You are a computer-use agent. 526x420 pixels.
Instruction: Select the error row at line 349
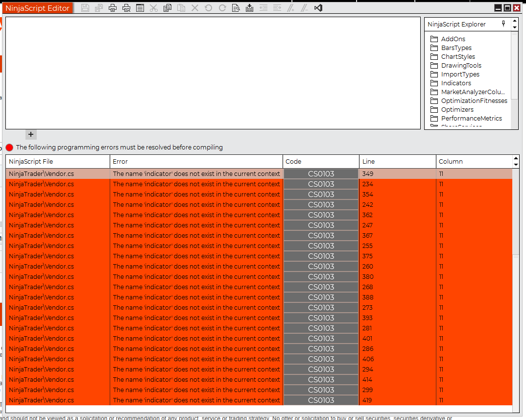pyautogui.click(x=259, y=173)
